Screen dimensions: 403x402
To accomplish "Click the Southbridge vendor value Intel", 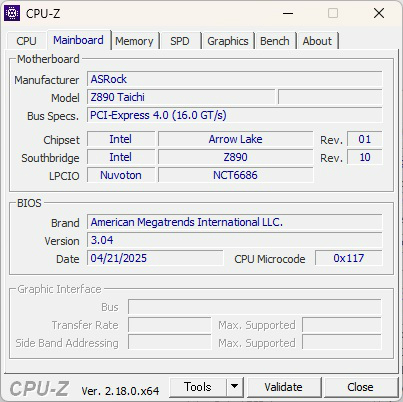I will [x=121, y=157].
